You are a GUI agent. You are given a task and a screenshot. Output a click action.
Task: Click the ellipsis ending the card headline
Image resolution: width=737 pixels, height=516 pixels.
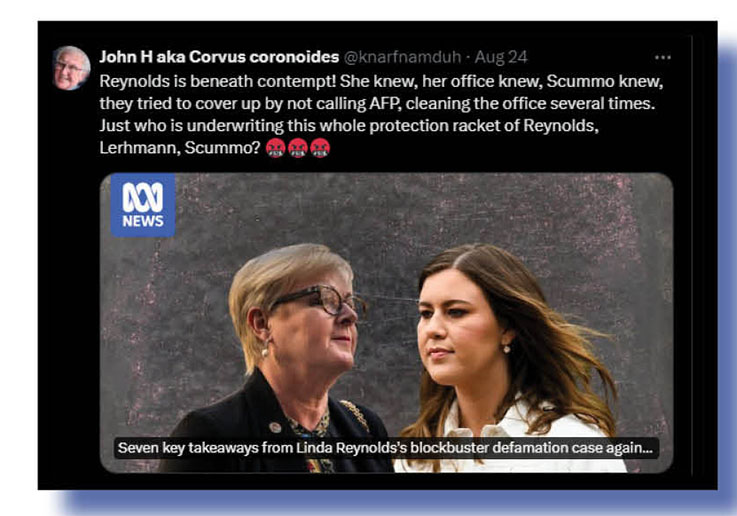point(647,448)
